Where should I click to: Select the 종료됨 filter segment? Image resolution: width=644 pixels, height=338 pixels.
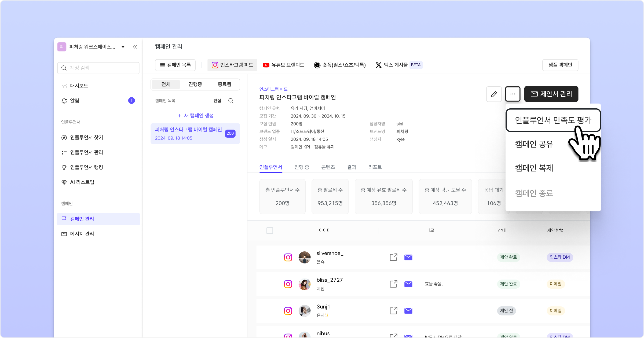coord(224,84)
